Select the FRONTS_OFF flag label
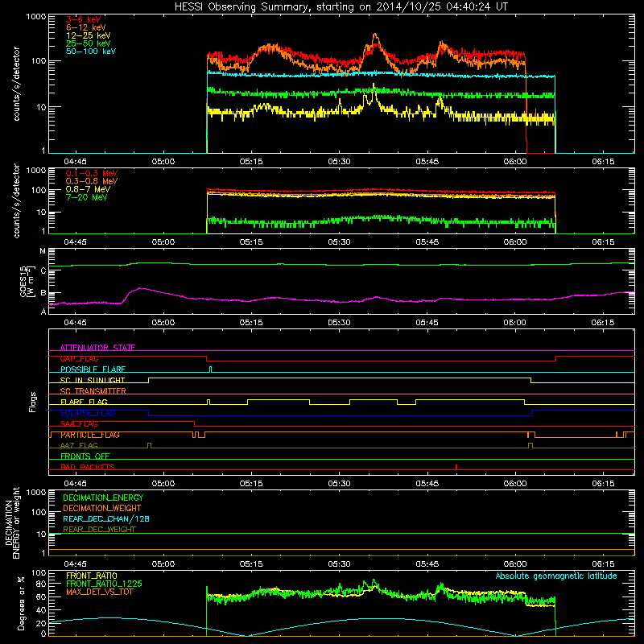The image size is (644, 644). [85, 456]
